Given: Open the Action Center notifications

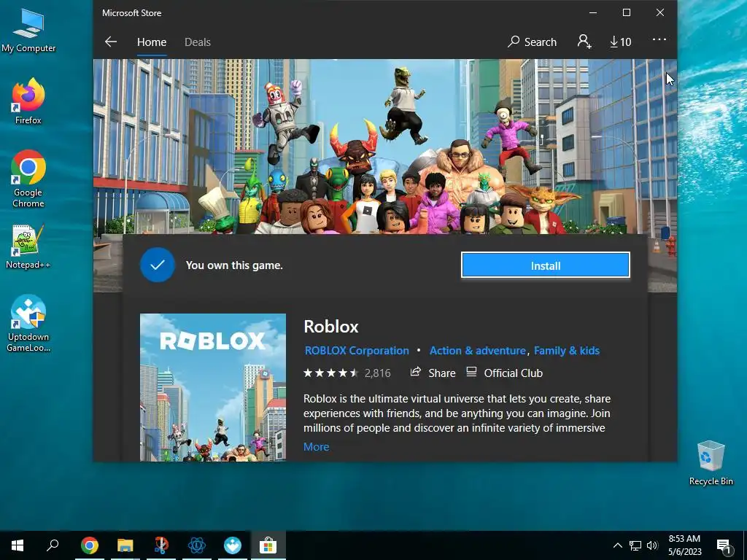Looking at the screenshot, I should tap(724, 546).
